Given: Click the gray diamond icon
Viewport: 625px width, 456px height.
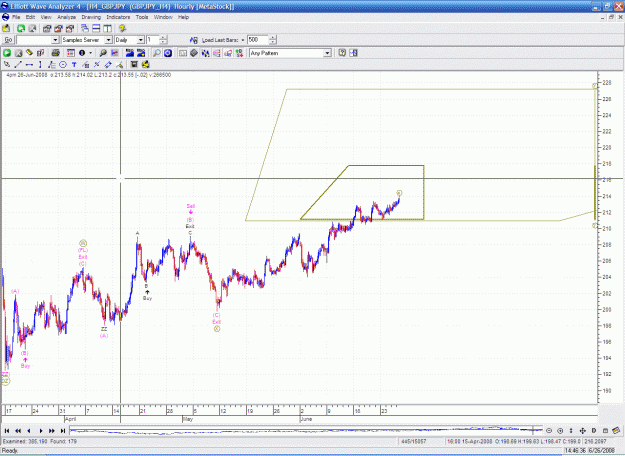Looking at the screenshot, I should pos(194,53).
